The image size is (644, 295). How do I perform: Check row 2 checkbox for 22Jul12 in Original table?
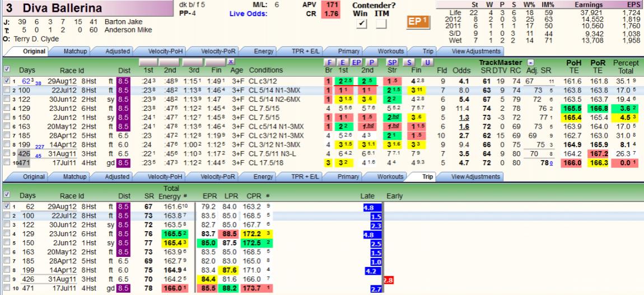[x=7, y=90]
